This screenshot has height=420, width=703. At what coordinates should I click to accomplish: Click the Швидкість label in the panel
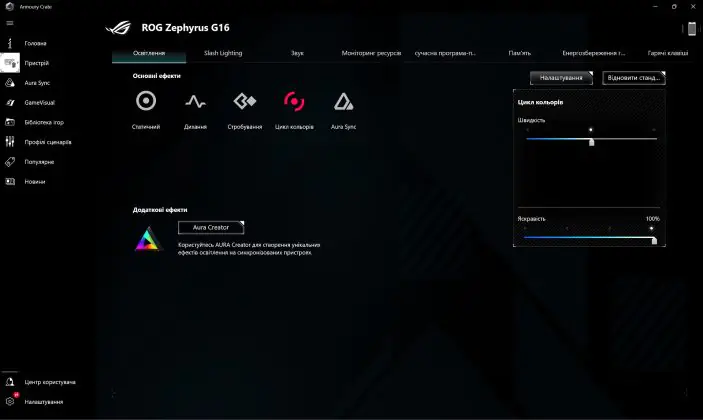coord(531,120)
